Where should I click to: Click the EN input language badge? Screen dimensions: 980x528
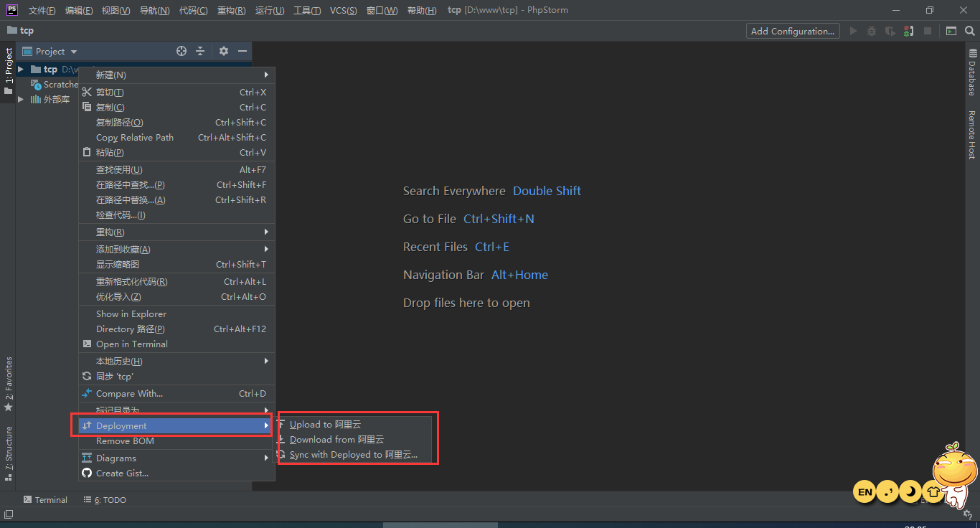[x=865, y=491]
